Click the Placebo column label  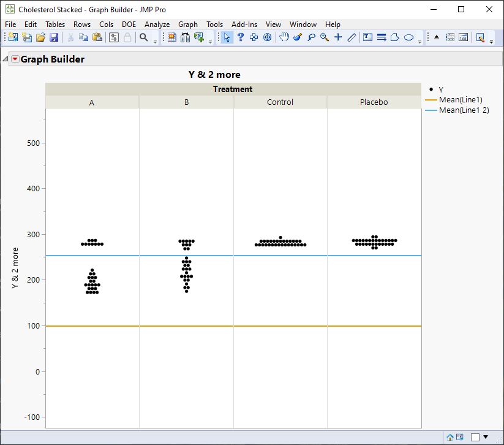[x=374, y=102]
